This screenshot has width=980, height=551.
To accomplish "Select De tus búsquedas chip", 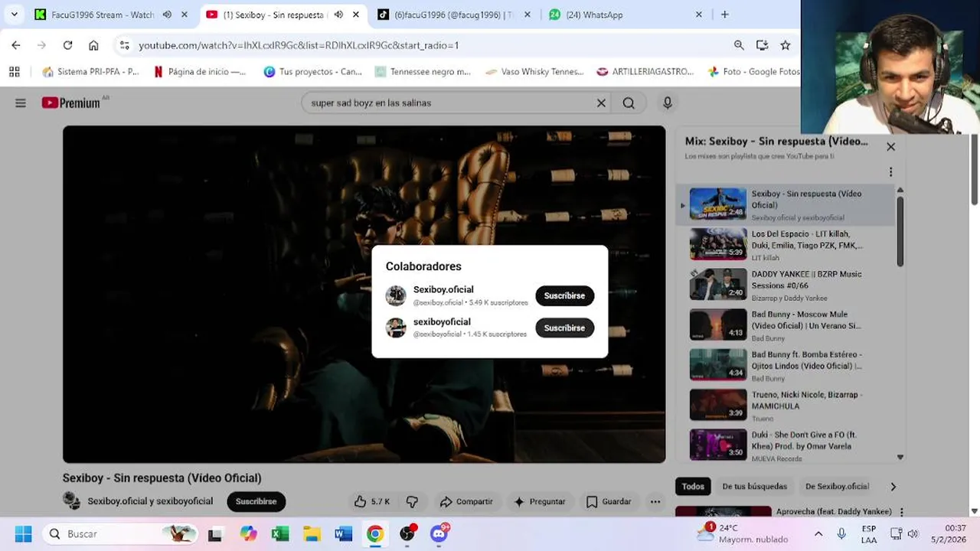I will coord(754,486).
